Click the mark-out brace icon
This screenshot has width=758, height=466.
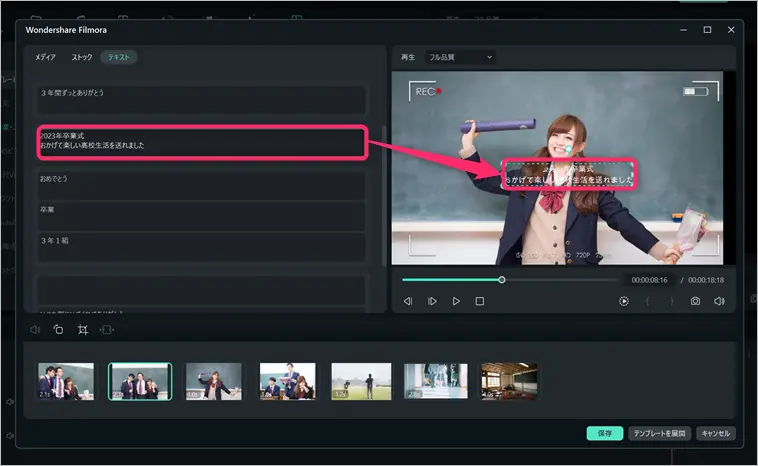(x=671, y=301)
